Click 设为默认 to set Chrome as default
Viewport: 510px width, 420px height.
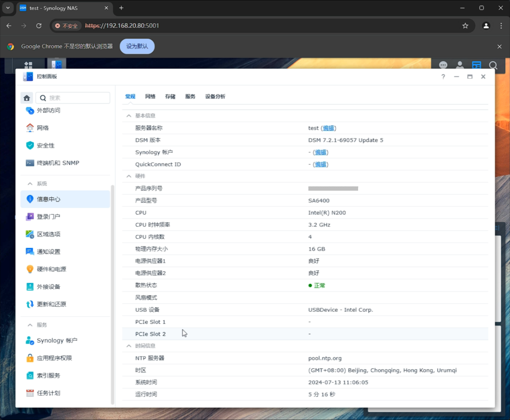point(137,46)
